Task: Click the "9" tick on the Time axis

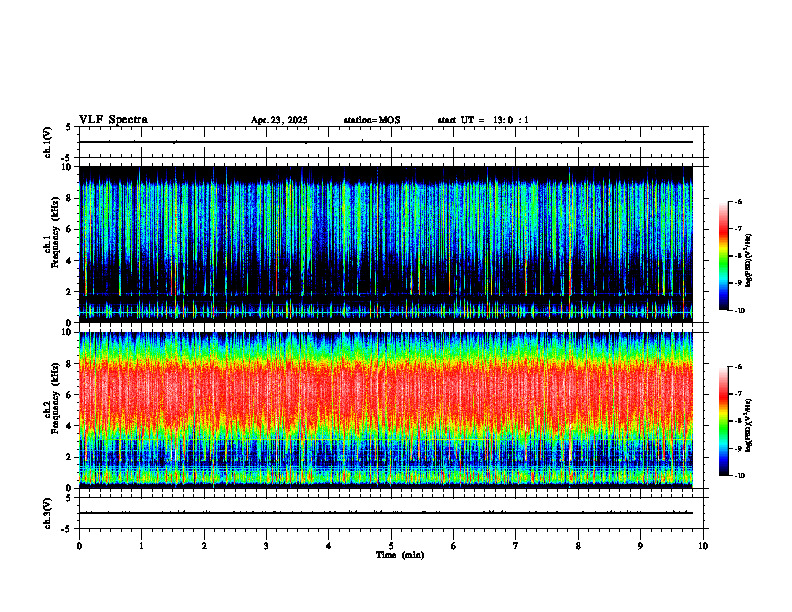Action: [640, 546]
